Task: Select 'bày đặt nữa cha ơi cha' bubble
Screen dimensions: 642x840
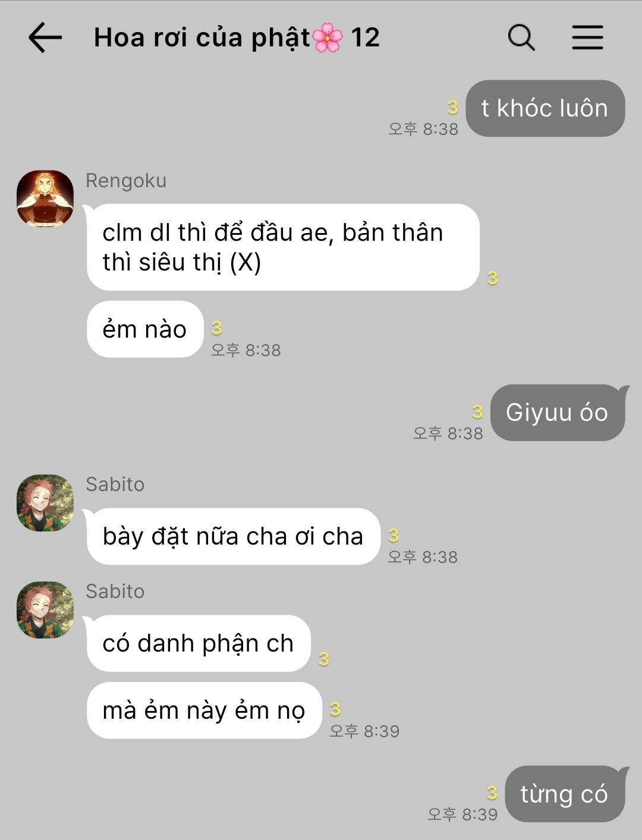Action: tap(233, 536)
